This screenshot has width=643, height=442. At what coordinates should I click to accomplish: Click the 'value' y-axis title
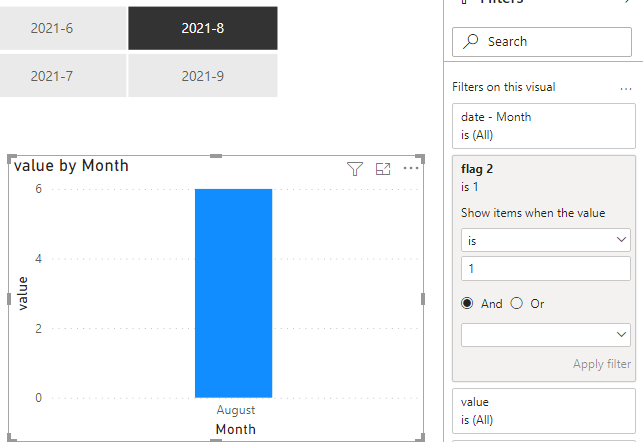coord(23,294)
